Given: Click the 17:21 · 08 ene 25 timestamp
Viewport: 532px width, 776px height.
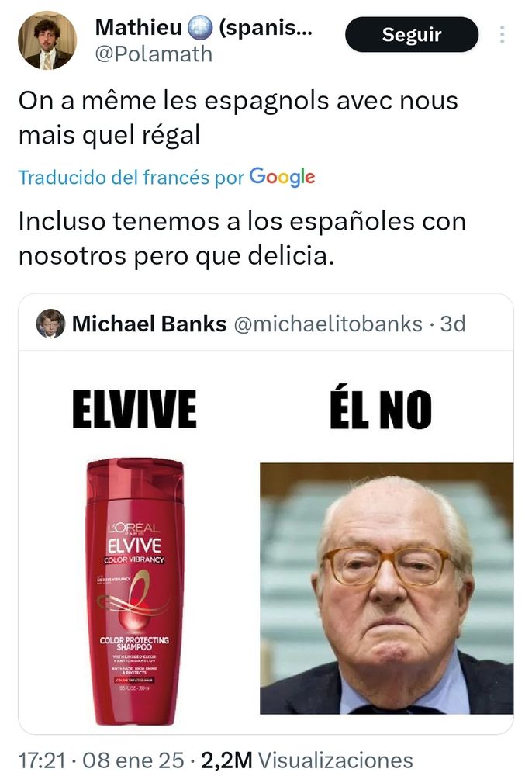Looking at the screenshot, I should tap(101, 760).
